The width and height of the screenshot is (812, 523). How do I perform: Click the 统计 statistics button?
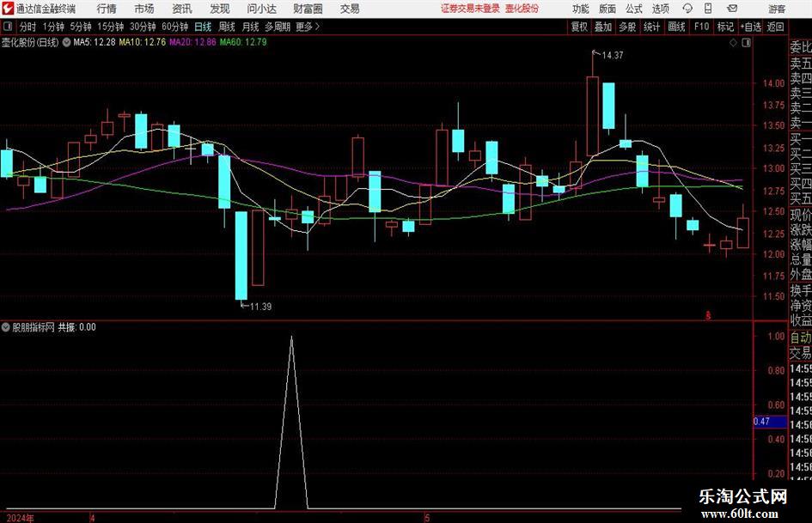pyautogui.click(x=651, y=27)
